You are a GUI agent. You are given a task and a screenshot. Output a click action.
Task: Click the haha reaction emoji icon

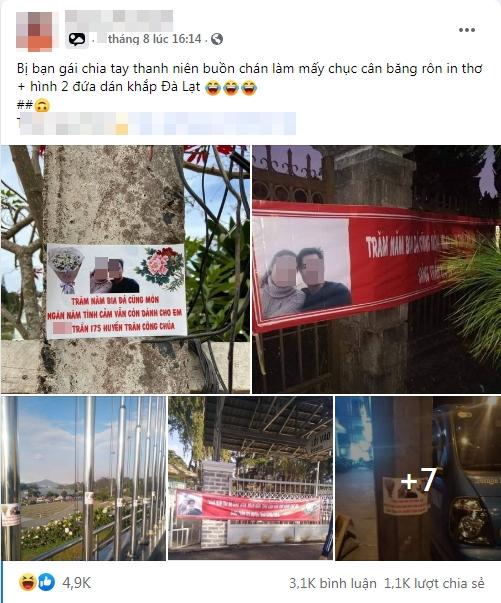[27, 583]
